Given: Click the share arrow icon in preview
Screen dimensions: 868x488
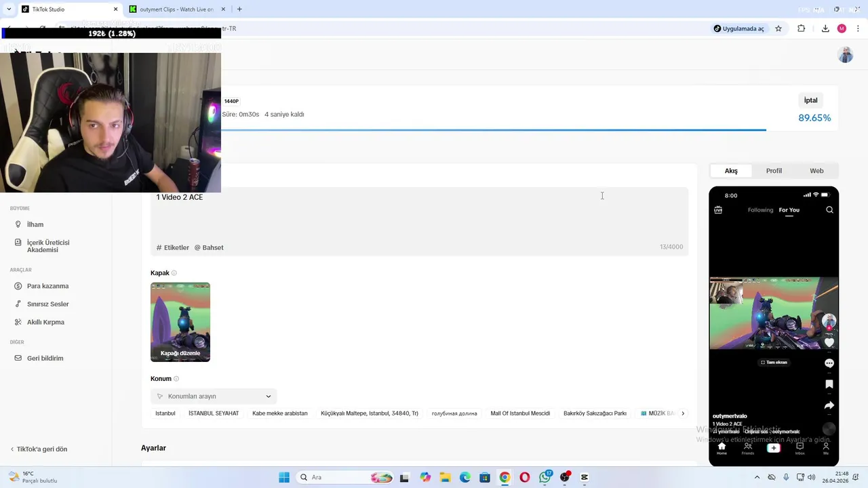Looking at the screenshot, I should [x=829, y=405].
